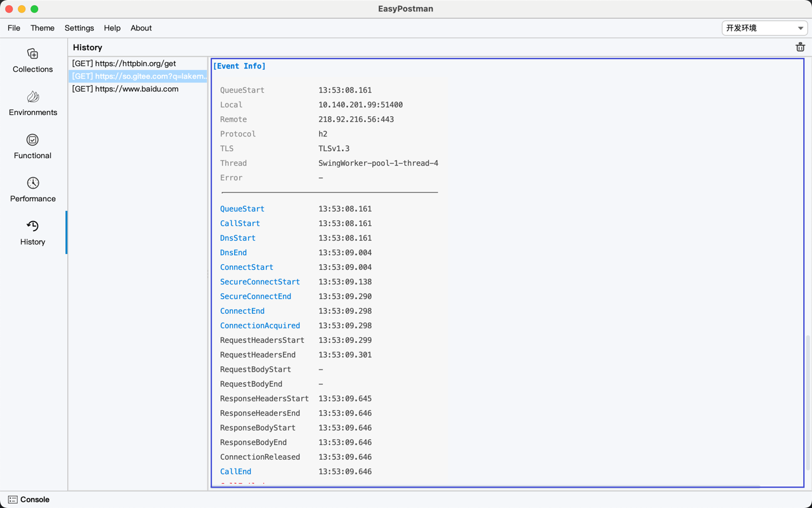This screenshot has height=508, width=812.
Task: Click the vertical scrollbar of event panel
Action: click(x=808, y=403)
